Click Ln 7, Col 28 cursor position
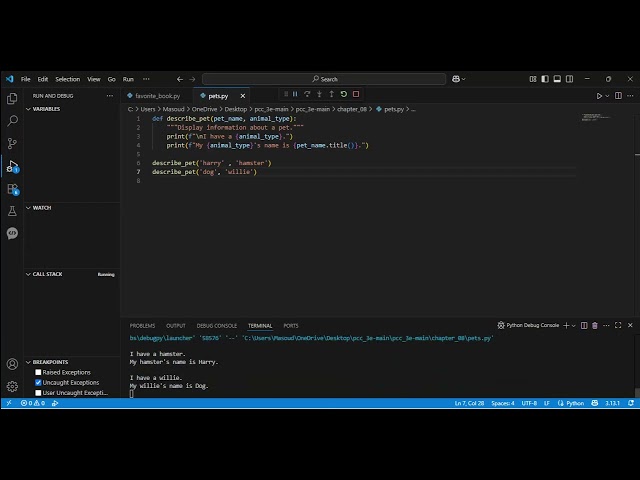This screenshot has width=640, height=480. [469, 403]
